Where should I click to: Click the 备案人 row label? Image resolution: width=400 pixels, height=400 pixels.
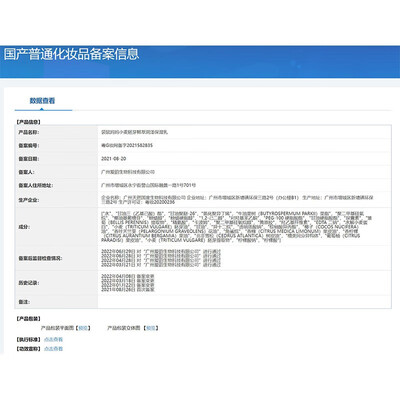pos(26,172)
